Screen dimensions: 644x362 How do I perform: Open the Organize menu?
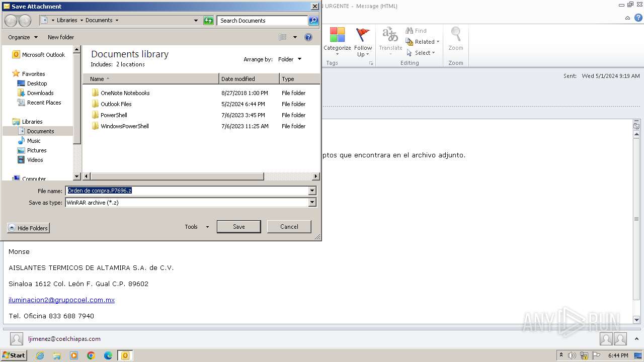click(23, 37)
